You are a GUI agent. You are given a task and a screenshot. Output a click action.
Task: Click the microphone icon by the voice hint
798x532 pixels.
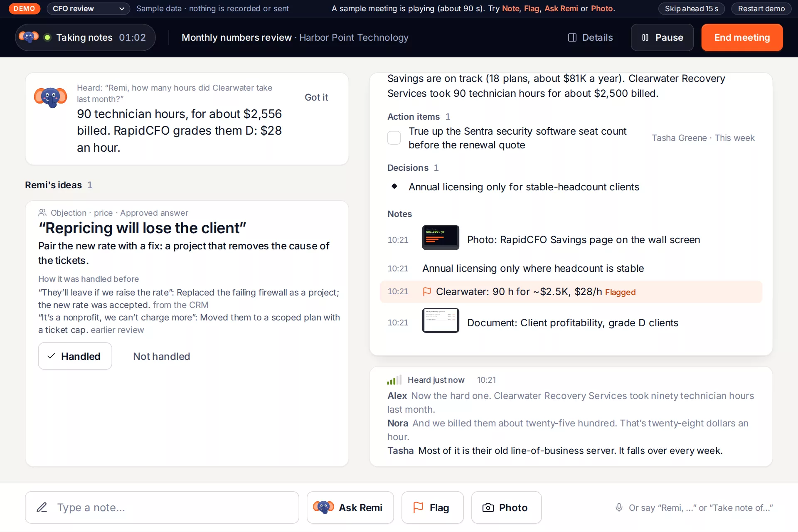pos(619,507)
